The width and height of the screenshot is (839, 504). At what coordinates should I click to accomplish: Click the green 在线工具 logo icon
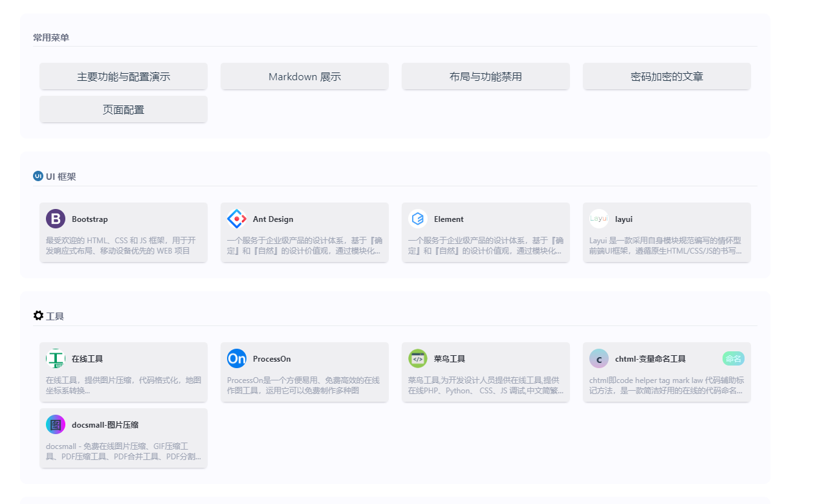click(x=56, y=358)
